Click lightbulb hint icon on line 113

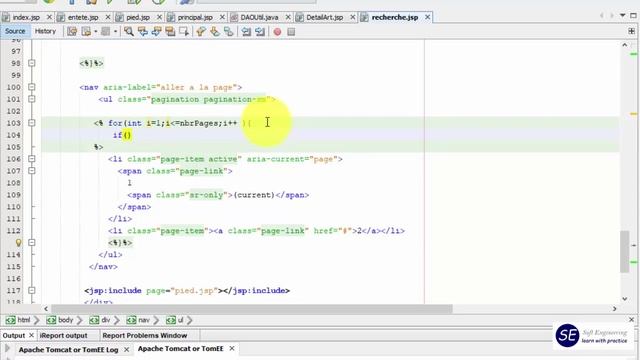[x=18, y=242]
